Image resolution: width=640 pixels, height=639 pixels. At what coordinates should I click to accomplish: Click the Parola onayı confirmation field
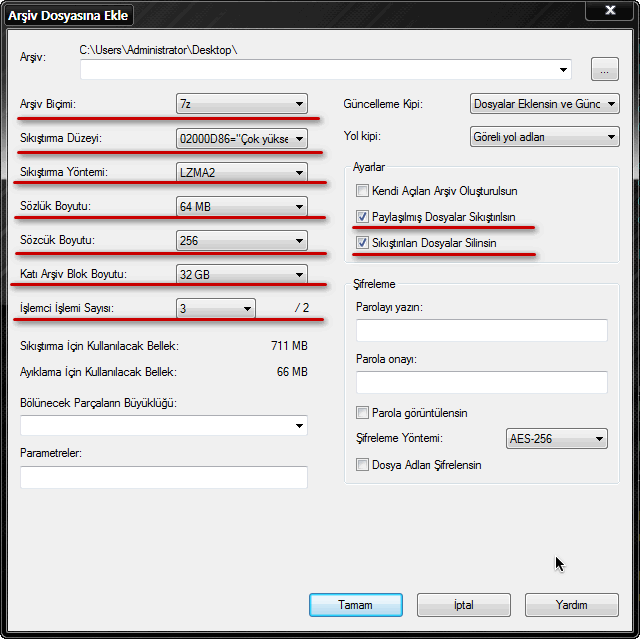pos(482,382)
